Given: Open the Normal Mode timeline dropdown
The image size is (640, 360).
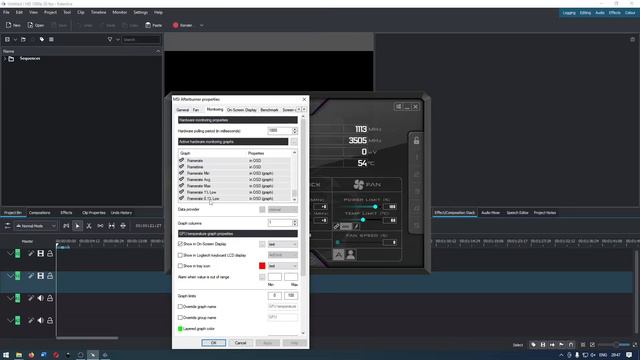Looking at the screenshot, I should click(x=36, y=226).
